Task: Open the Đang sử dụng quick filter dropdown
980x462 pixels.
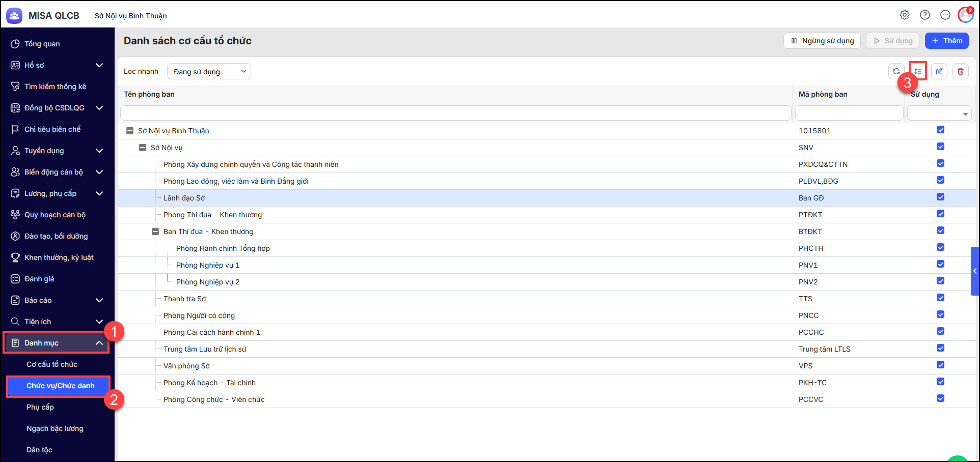Action: [209, 72]
